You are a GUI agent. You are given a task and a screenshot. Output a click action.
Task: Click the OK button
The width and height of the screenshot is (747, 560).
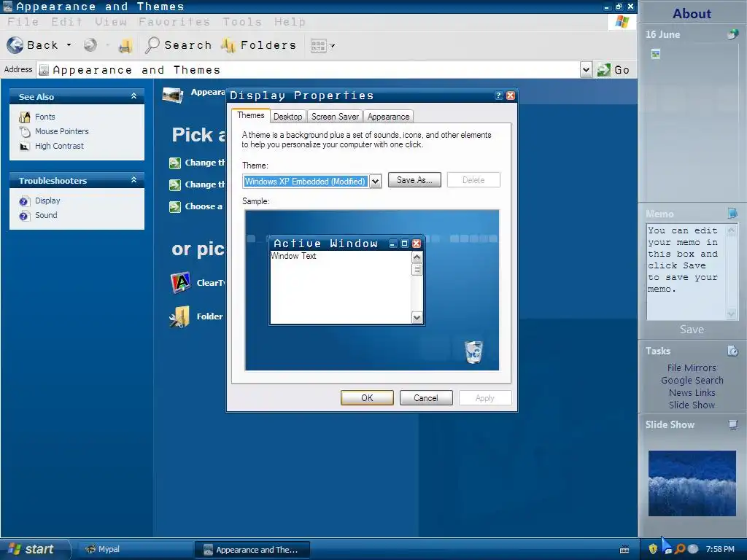tap(367, 398)
